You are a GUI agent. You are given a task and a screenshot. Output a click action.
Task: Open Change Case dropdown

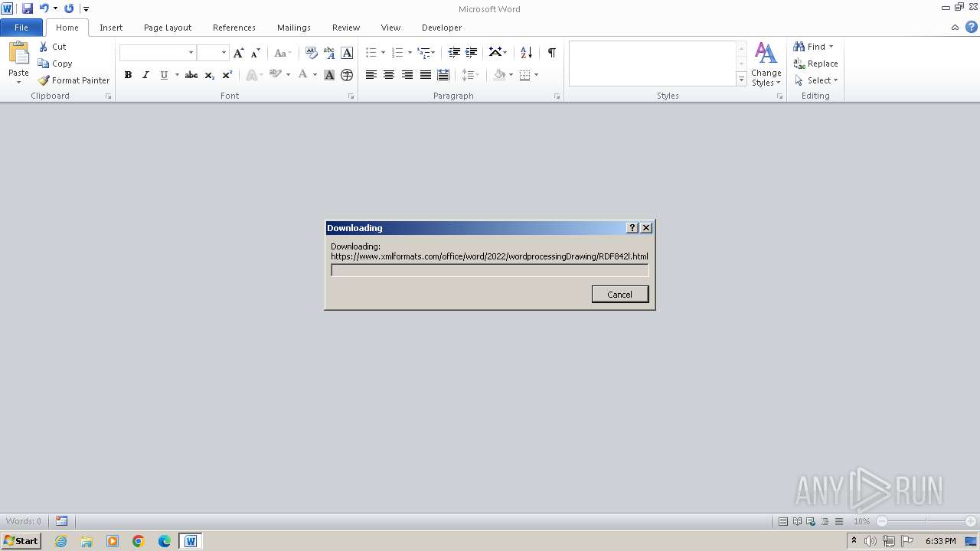point(283,53)
